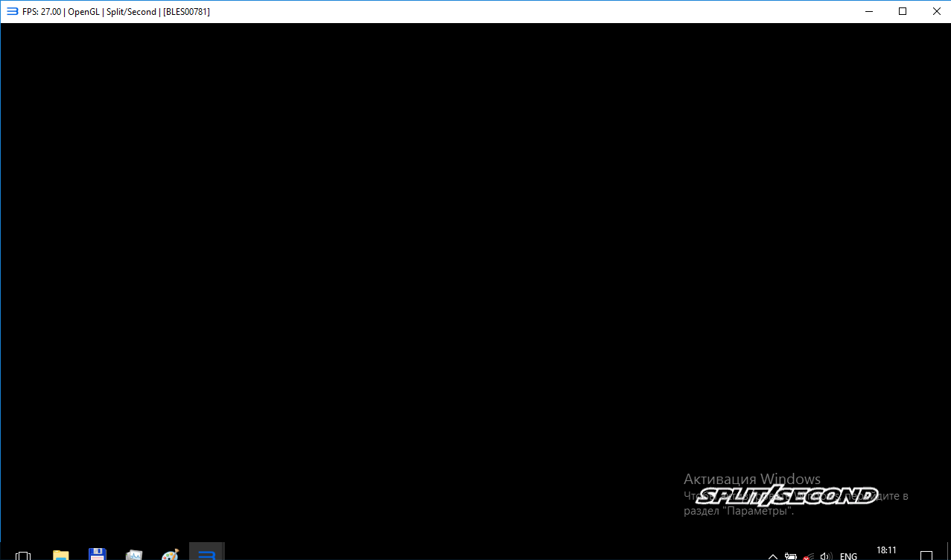The height and width of the screenshot is (560, 951).
Task: Change the ENG input language
Action: point(848,556)
